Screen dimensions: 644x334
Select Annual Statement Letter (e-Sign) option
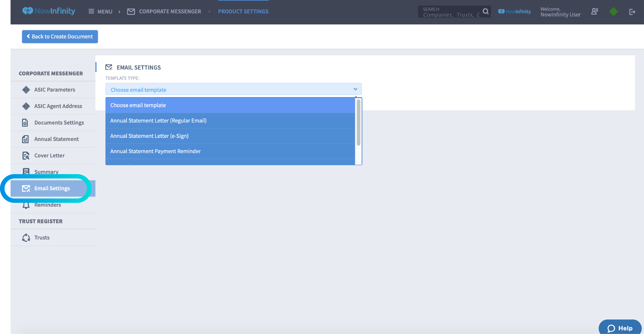coord(149,136)
